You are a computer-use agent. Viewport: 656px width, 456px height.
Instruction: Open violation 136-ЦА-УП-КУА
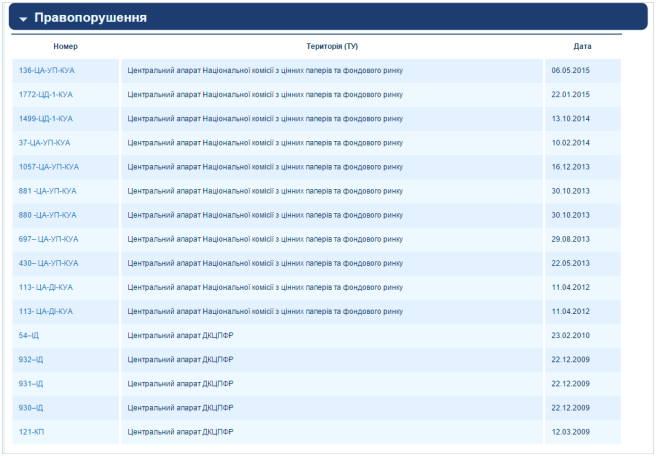[x=47, y=70]
